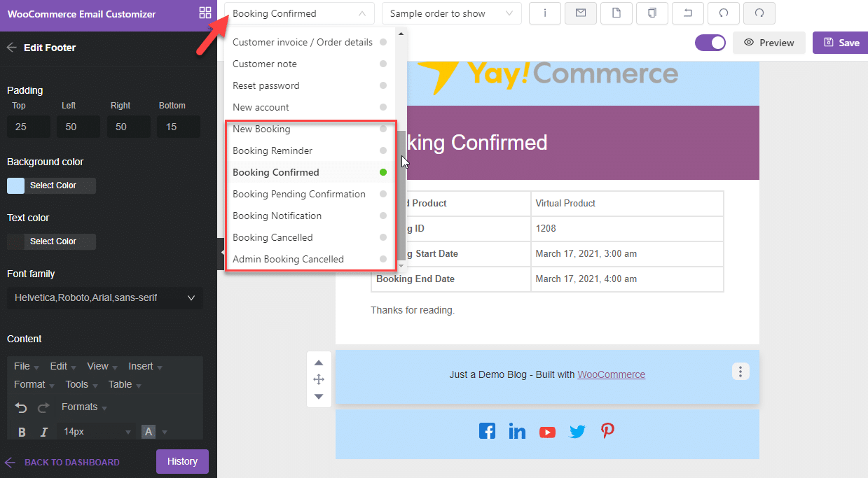868x478 pixels.
Task: Open the Formats dropdown in editor
Action: coord(84,407)
